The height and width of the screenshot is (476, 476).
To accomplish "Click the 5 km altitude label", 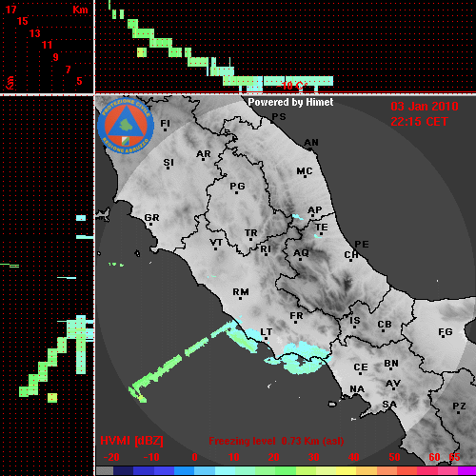I will click(79, 81).
